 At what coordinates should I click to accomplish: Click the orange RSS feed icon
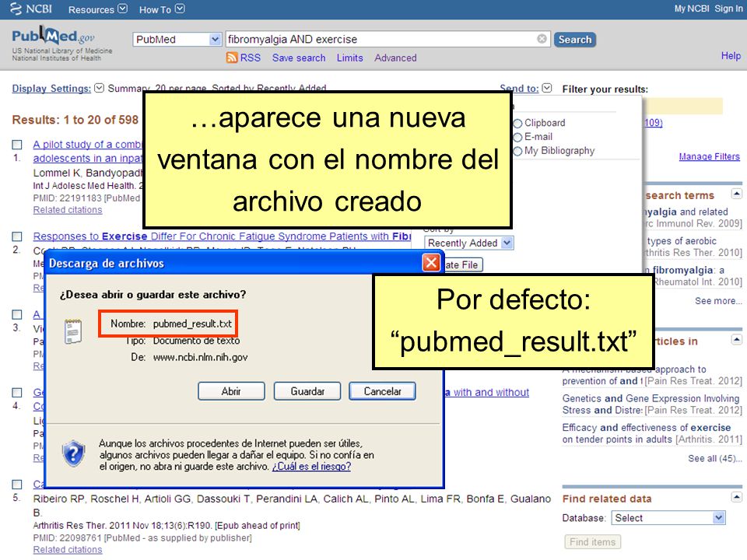(232, 58)
